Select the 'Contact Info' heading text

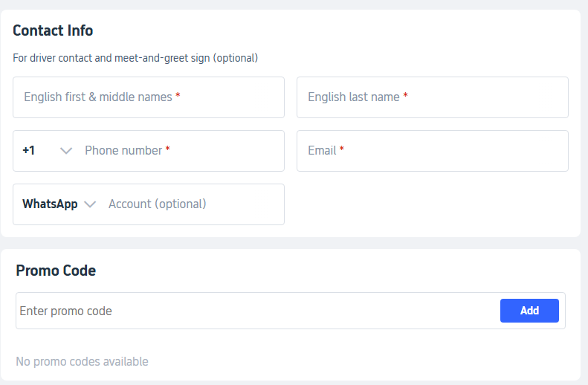[x=53, y=30]
